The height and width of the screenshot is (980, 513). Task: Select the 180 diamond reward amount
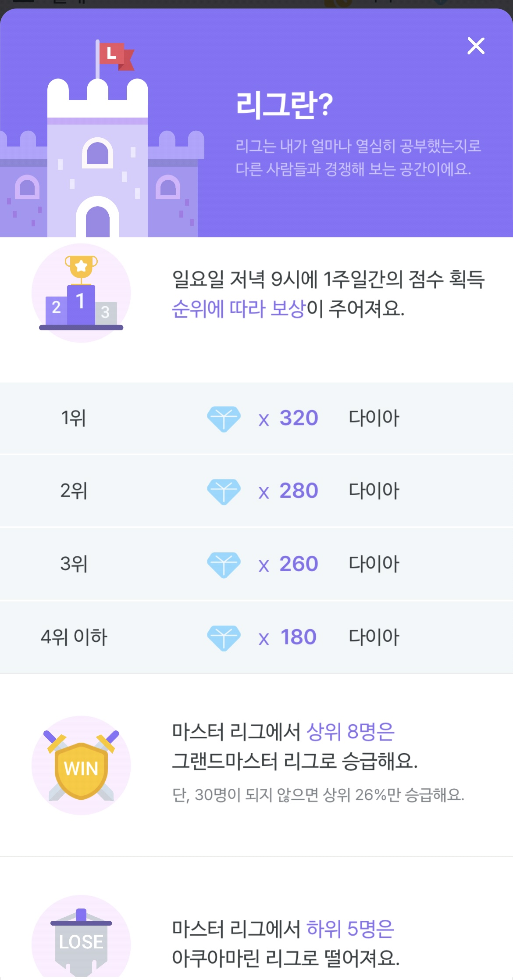pyautogui.click(x=299, y=637)
